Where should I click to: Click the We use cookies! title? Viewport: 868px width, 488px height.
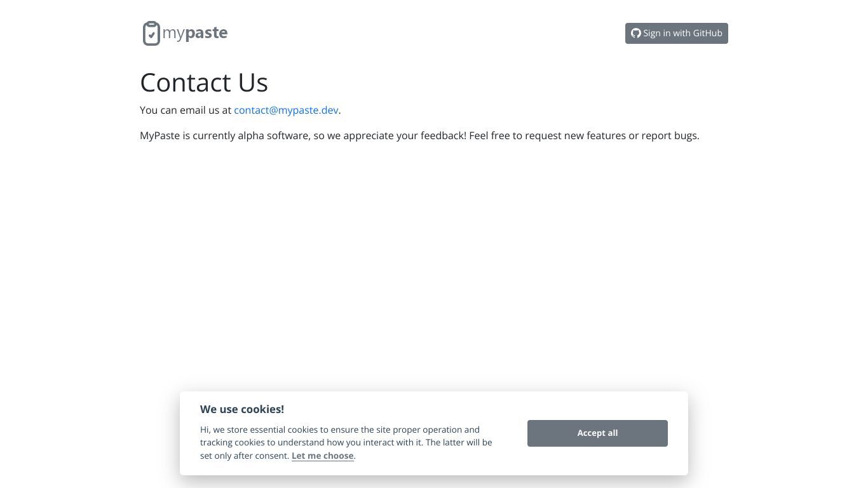pos(242,409)
